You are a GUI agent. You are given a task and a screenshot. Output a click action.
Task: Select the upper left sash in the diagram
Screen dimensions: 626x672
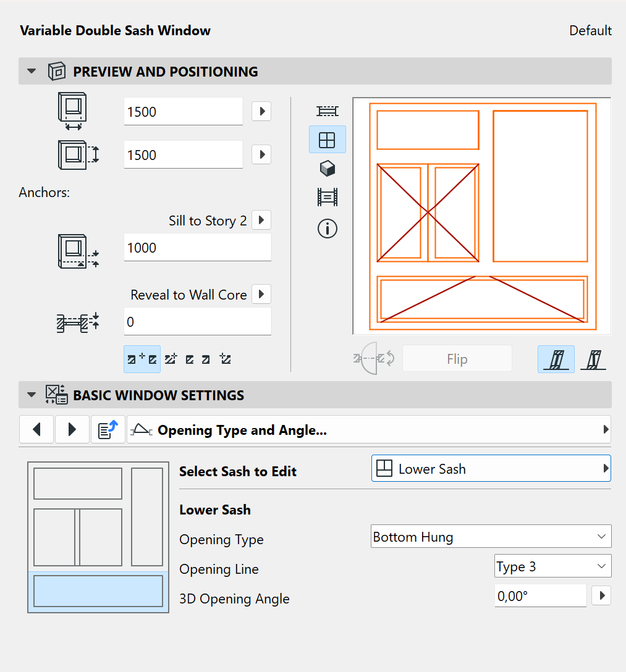pyautogui.click(x=78, y=484)
